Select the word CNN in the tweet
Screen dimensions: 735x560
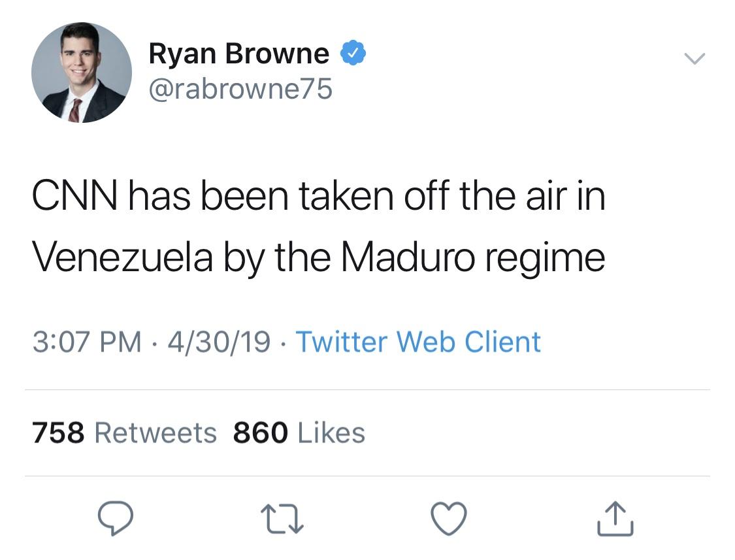[74, 196]
